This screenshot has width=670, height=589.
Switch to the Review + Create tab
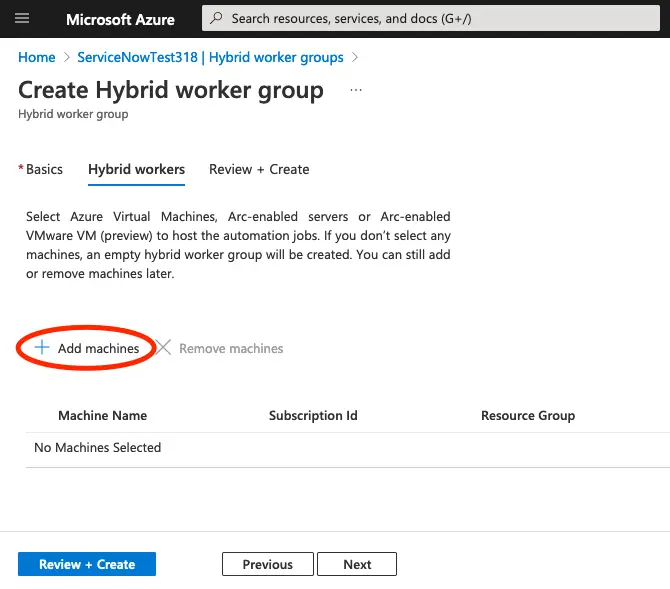point(259,169)
